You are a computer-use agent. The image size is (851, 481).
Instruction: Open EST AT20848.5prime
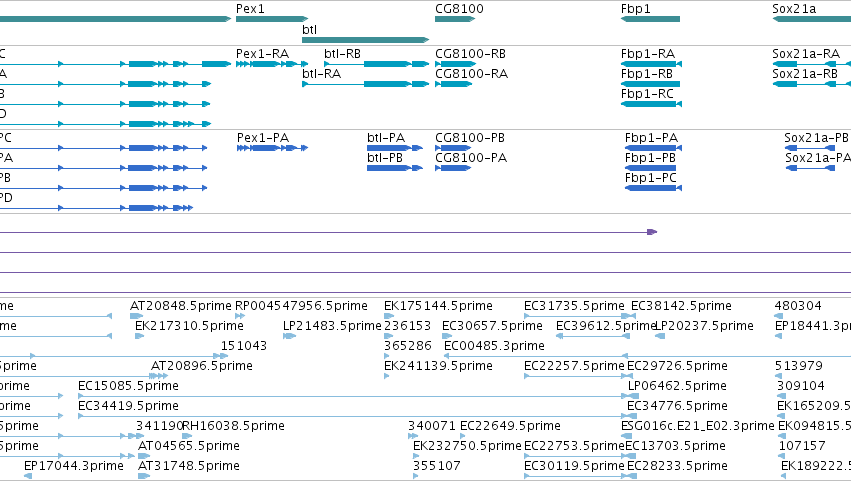(x=181, y=306)
